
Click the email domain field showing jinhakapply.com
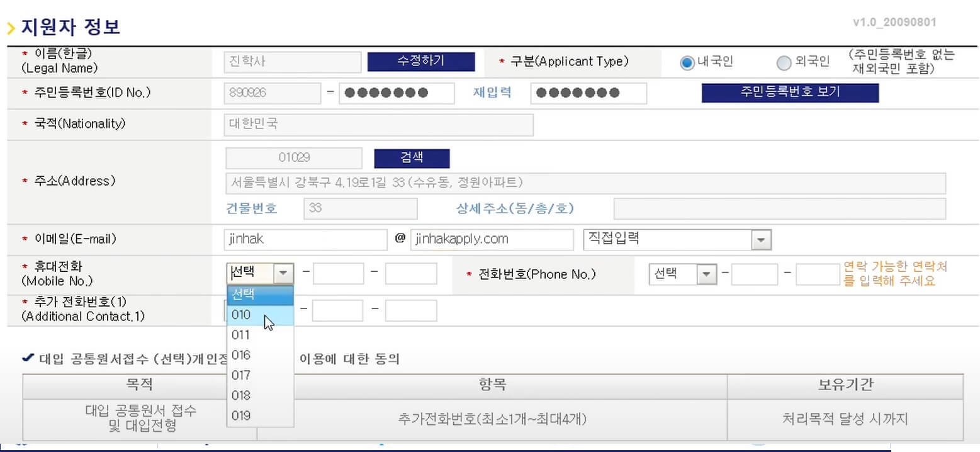click(x=492, y=240)
